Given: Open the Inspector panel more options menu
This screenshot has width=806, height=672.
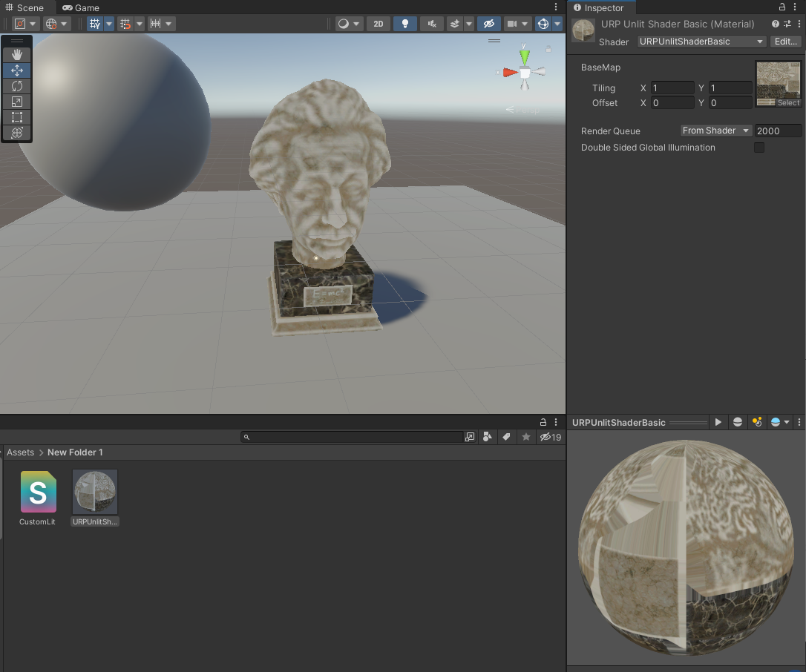Looking at the screenshot, I should (x=795, y=7).
